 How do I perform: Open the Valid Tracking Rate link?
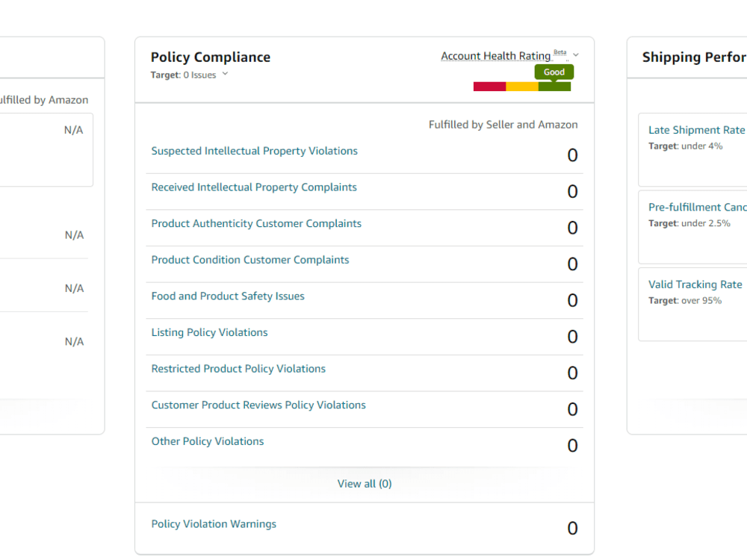695,284
